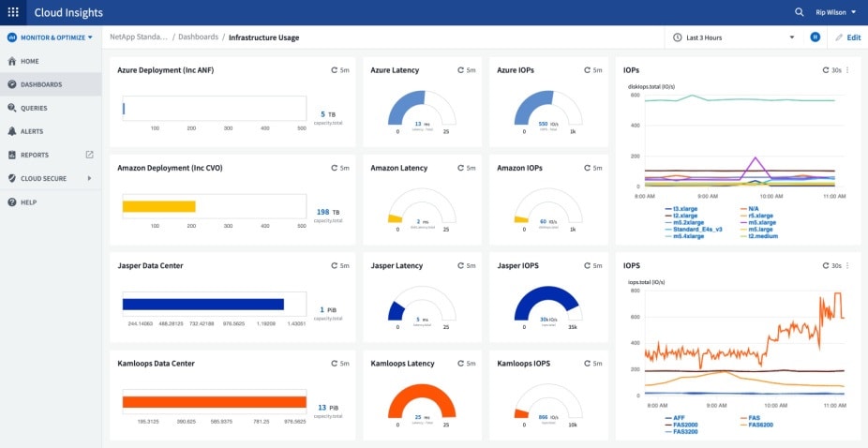Screen dimensions: 868x448
Task: Toggle AFF series in IOPS legend
Action: (x=675, y=418)
